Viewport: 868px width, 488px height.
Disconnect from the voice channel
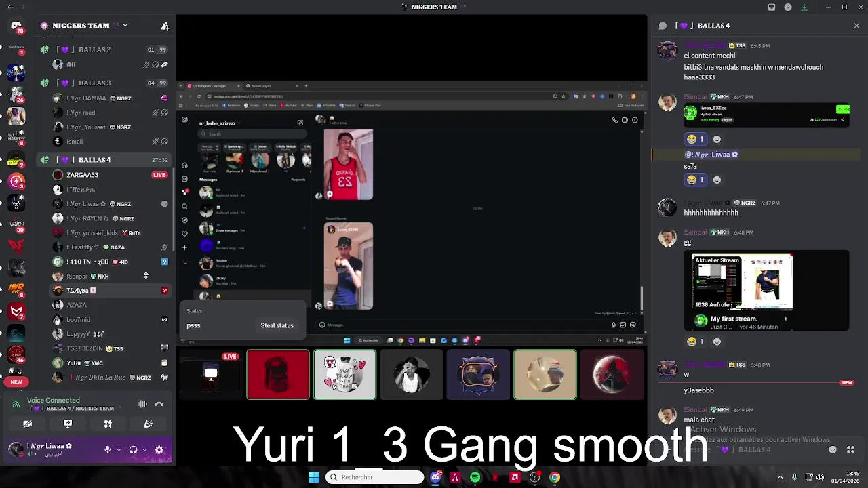[159, 404]
